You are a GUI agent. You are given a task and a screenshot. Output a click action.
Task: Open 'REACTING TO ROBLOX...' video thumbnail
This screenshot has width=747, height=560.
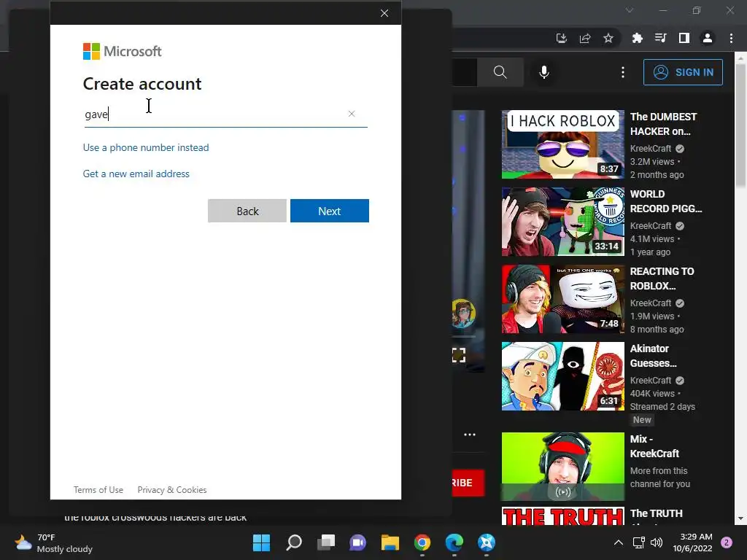click(562, 299)
